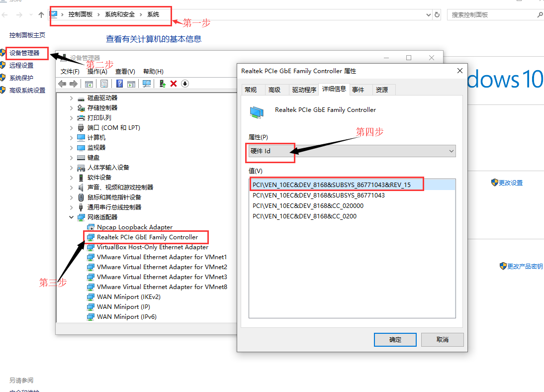This screenshot has height=392, width=544.
Task: Click network adapter icon beside Npcap Loopback Adapter
Action: 91,227
